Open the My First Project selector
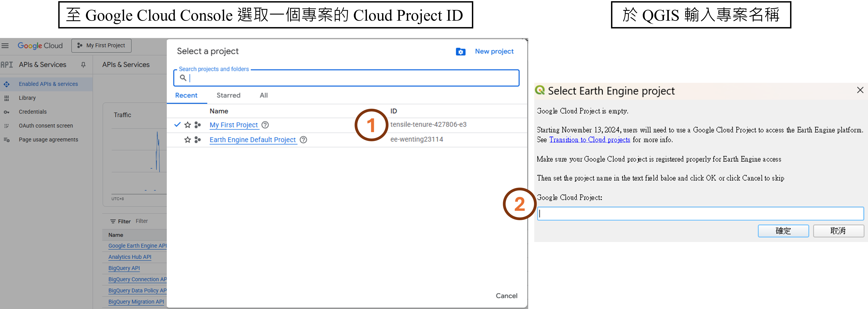Screen dimensions: 868x309 tap(102, 45)
